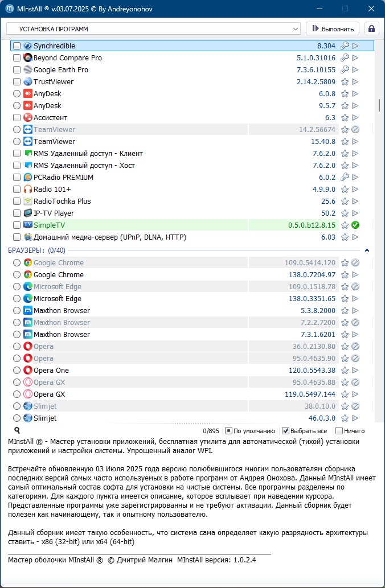Click the БРАУЗЕРЫ (0/40) category header
The height and width of the screenshot is (588, 385).
pyautogui.click(x=37, y=250)
